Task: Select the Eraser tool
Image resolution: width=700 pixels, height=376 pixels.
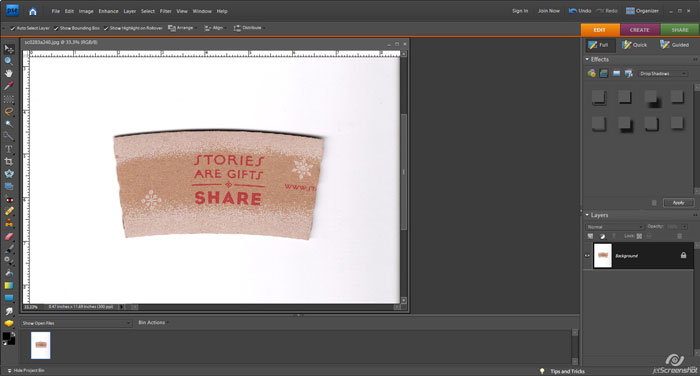Action: [8, 236]
